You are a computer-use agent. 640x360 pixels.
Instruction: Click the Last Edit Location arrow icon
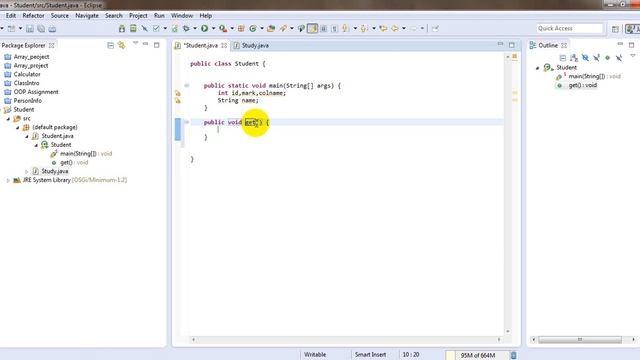click(x=383, y=28)
